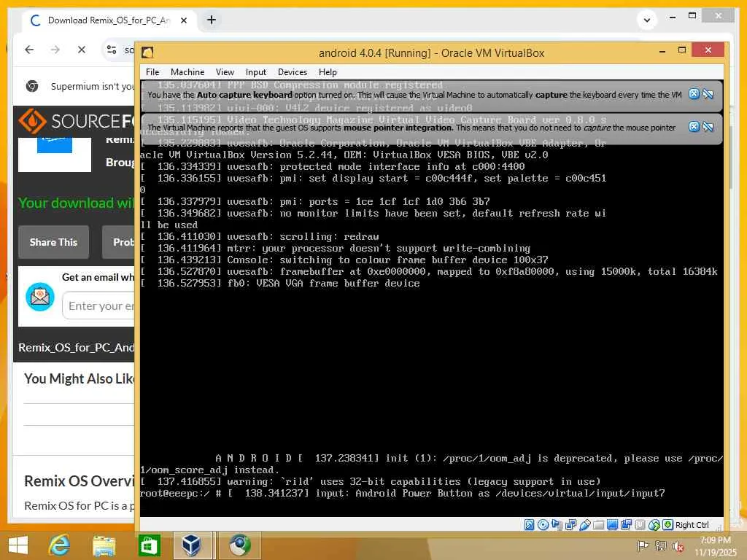Go back in the browser
Screen dimensions: 747x560
click(x=29, y=50)
